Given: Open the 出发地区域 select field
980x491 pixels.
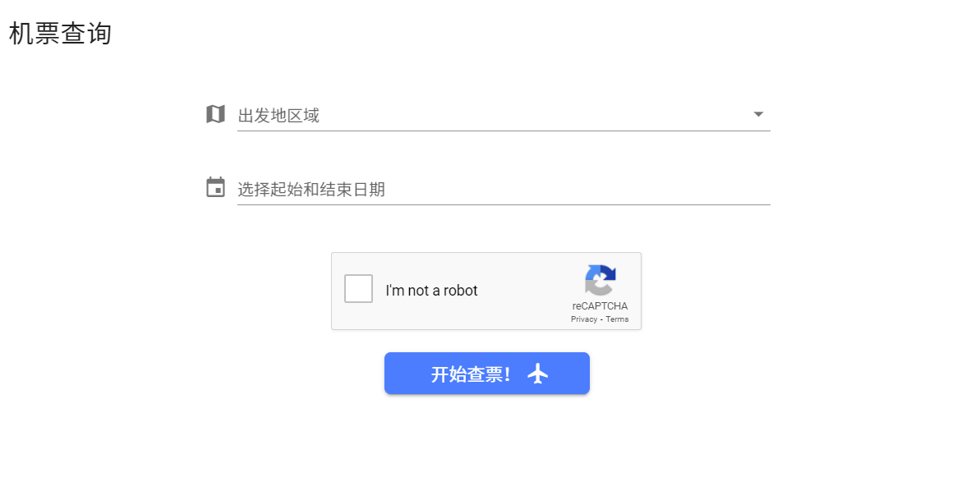Looking at the screenshot, I should [504, 115].
